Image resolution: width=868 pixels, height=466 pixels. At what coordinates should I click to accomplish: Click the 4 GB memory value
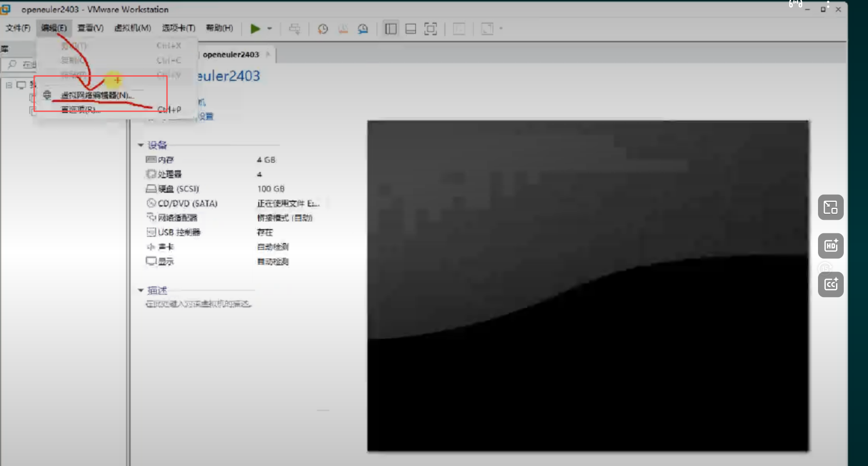pyautogui.click(x=266, y=160)
